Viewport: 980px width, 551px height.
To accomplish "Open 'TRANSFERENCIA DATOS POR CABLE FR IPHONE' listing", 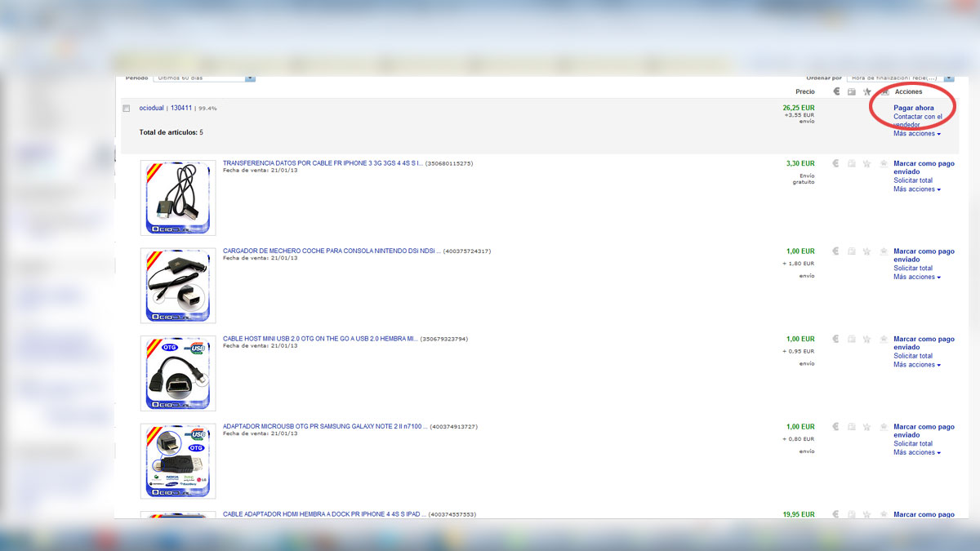I will pyautogui.click(x=323, y=163).
